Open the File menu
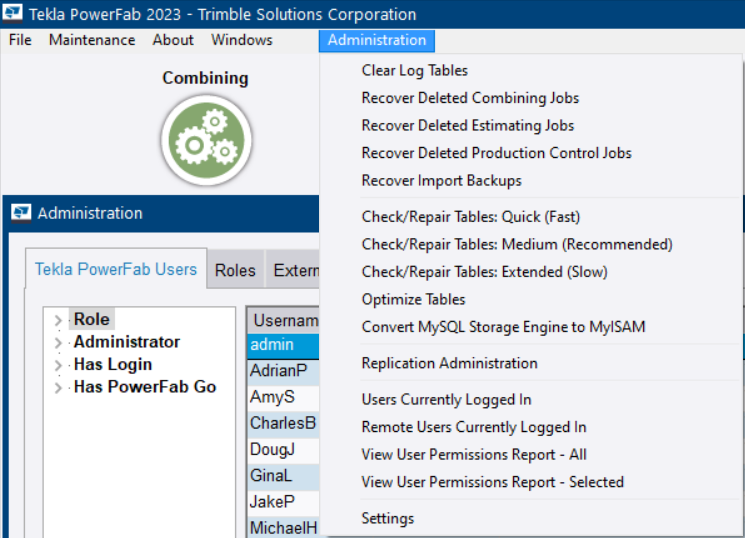The image size is (745, 538). tap(20, 40)
